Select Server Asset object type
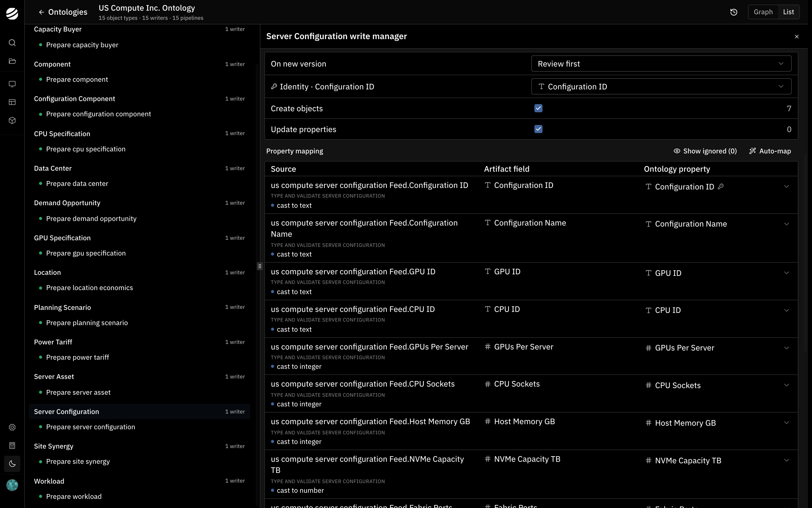Viewport: 812px width, 508px height. (x=139, y=377)
